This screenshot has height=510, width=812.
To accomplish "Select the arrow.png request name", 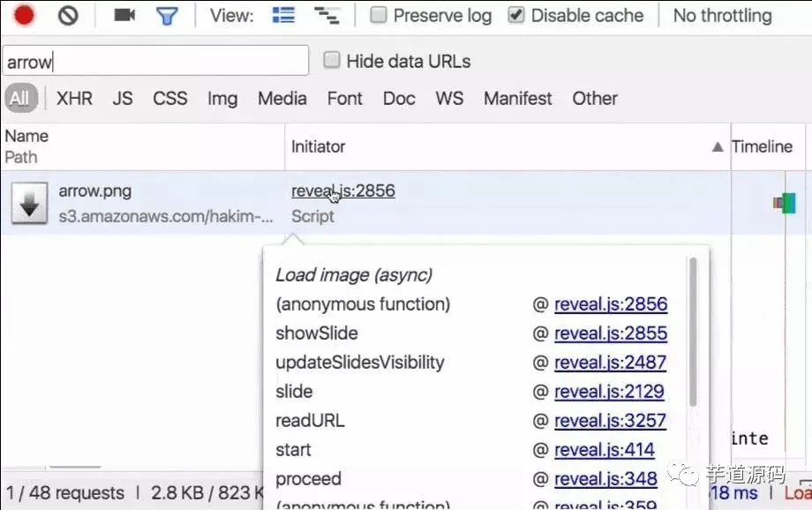I will pos(94,191).
